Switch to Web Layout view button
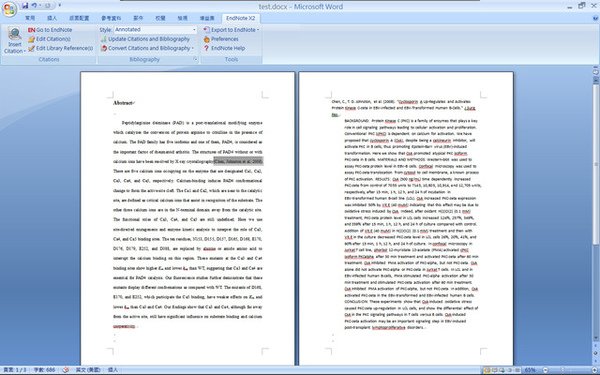This screenshot has width=600, height=375. [502, 370]
